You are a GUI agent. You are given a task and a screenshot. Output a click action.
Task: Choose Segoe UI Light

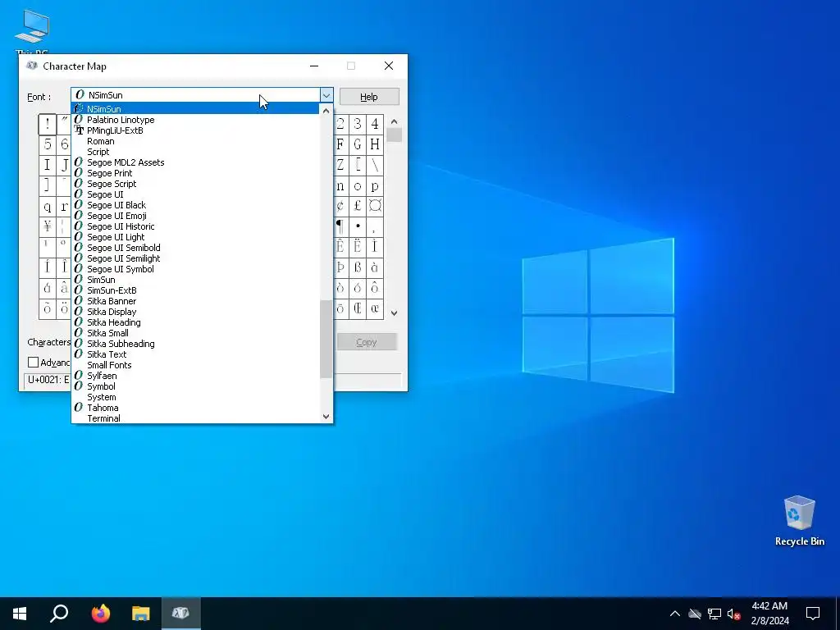[195, 237]
